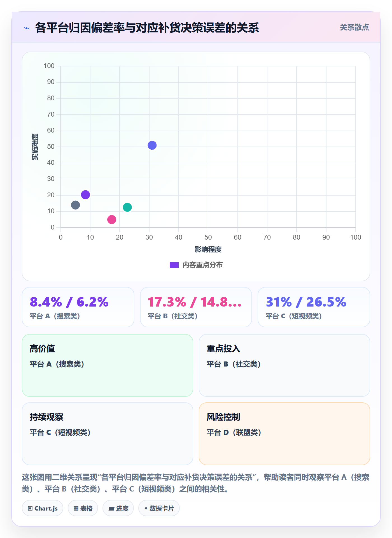Click the chart title 各平台归因偏差率与对应补货决策误差的关系
Viewport: 392px width, 538px height.
147,28
